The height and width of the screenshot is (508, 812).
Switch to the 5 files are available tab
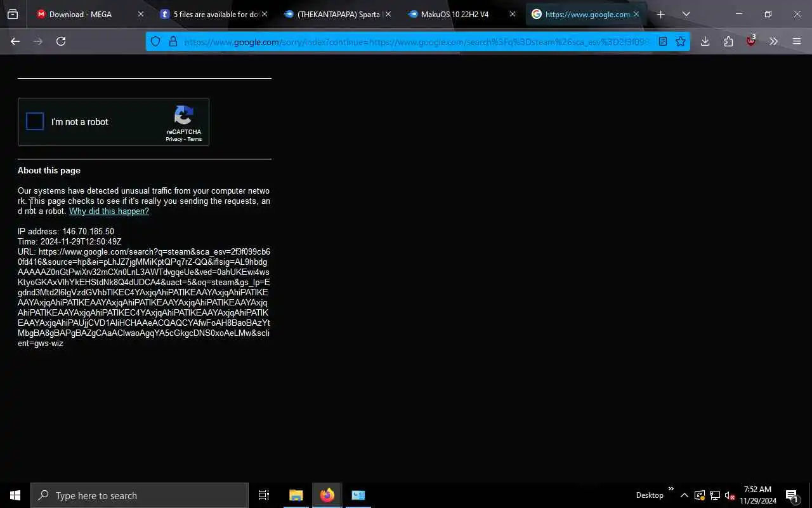[213, 14]
